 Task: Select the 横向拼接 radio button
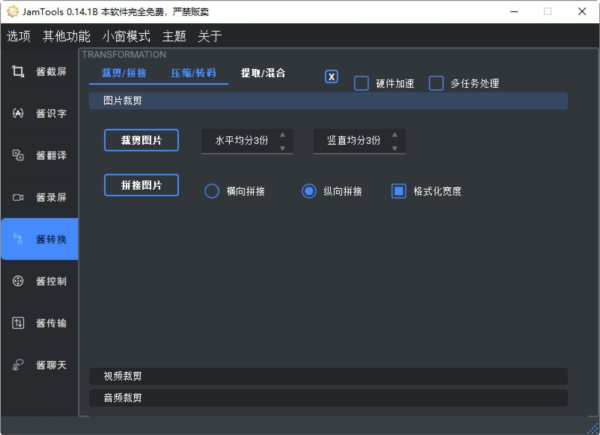(x=212, y=191)
